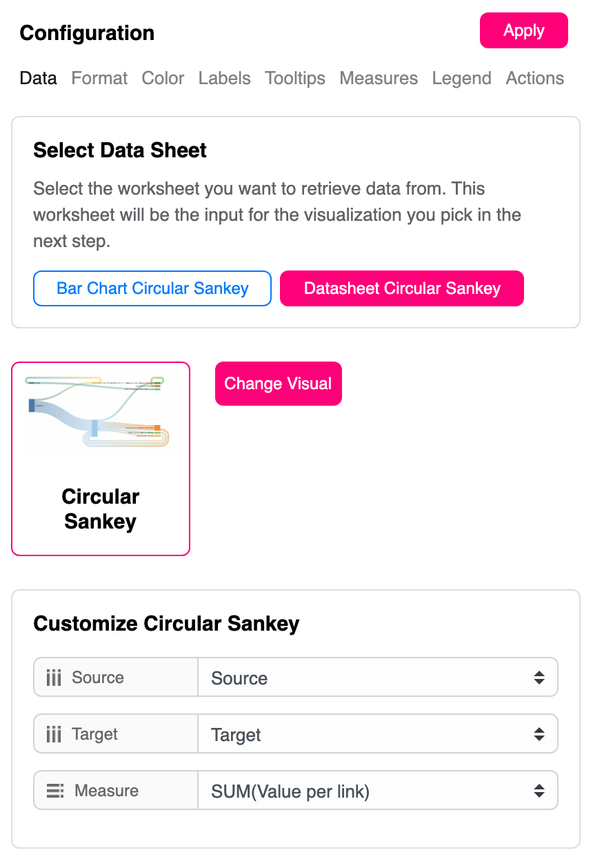This screenshot has width=593, height=868.
Task: Go to the Labels tab
Action: pyautogui.click(x=224, y=78)
